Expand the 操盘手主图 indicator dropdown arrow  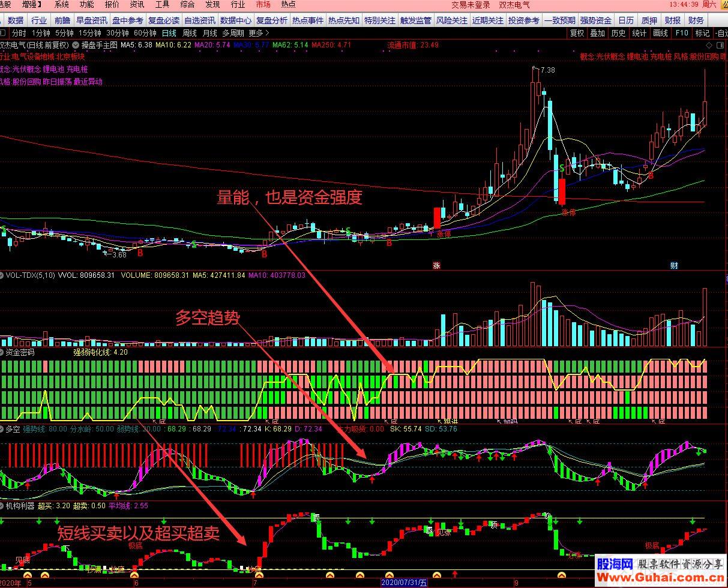(x=76, y=45)
